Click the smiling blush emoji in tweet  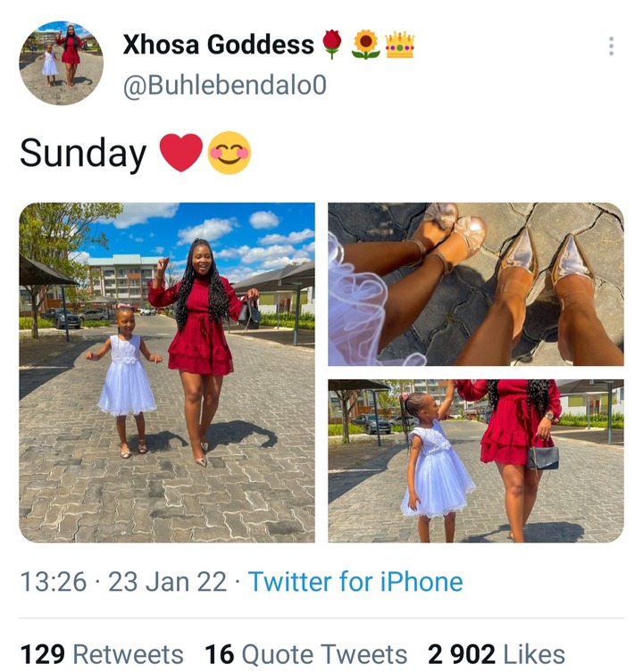230,153
